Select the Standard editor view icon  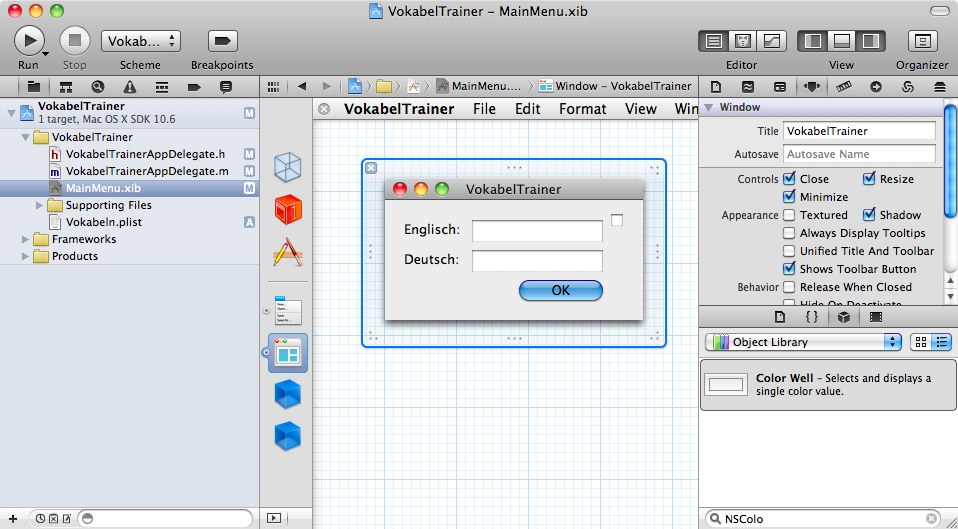(x=714, y=41)
